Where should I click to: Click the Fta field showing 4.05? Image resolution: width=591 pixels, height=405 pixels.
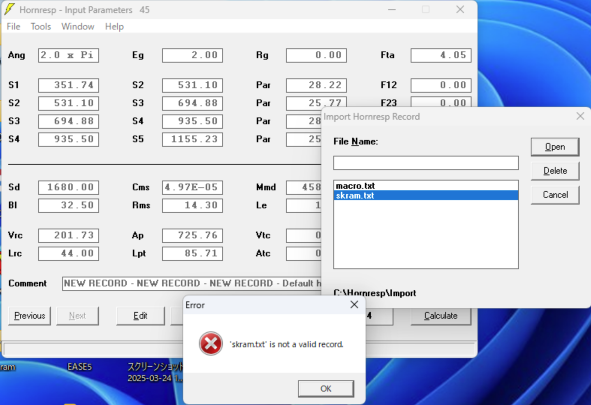[441, 55]
